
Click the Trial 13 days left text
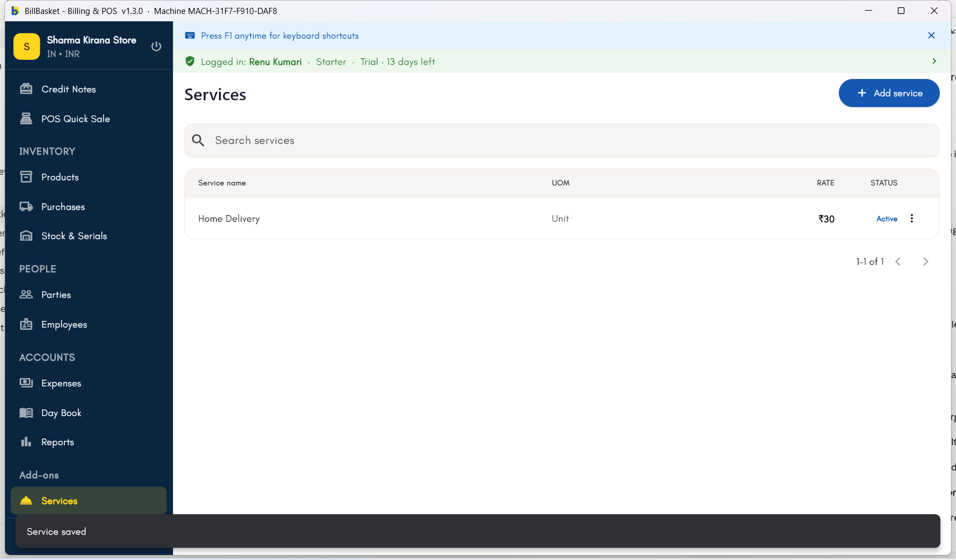(x=398, y=62)
